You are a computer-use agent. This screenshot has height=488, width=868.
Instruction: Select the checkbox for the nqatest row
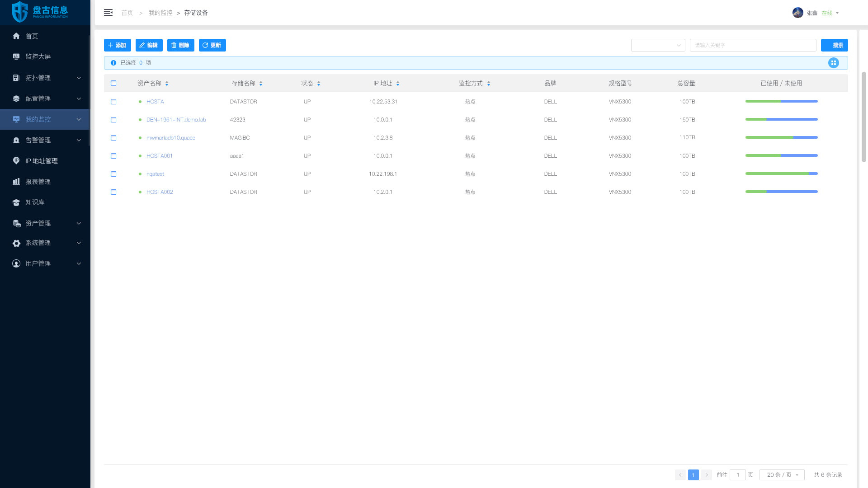coord(113,174)
